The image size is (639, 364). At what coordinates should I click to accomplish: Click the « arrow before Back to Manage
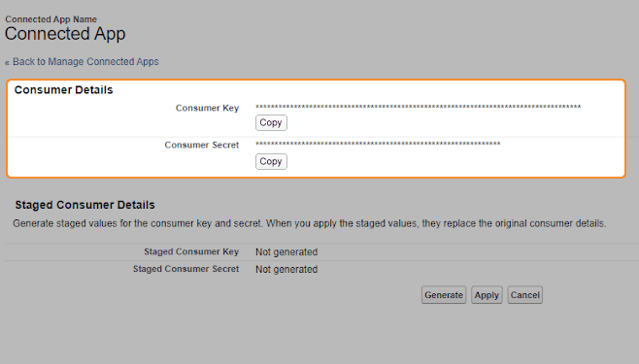7,63
